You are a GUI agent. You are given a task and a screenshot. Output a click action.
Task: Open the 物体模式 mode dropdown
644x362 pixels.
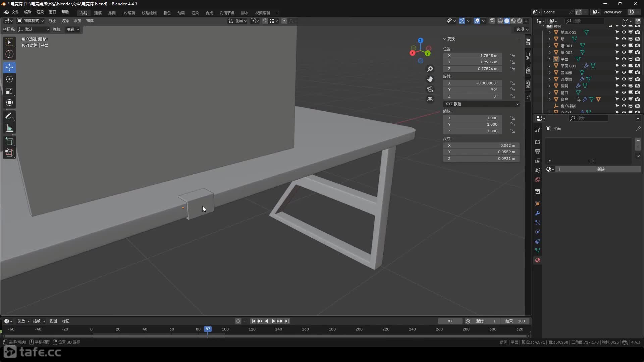tap(31, 21)
